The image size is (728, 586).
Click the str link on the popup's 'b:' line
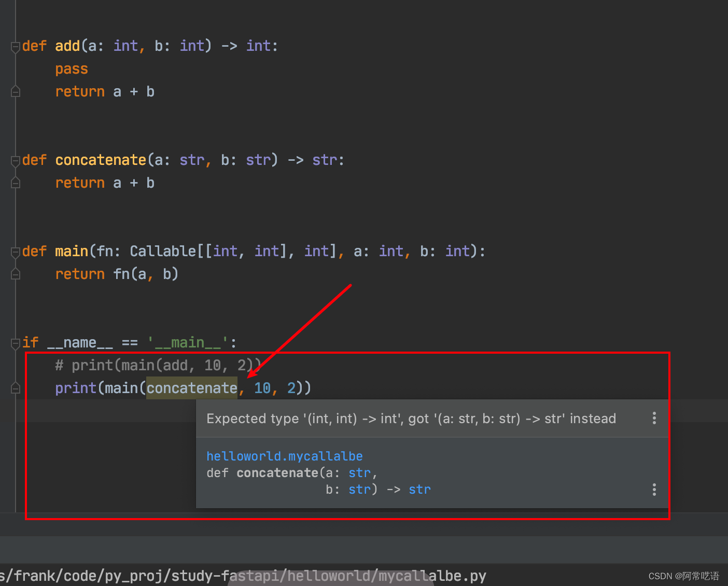click(359, 490)
